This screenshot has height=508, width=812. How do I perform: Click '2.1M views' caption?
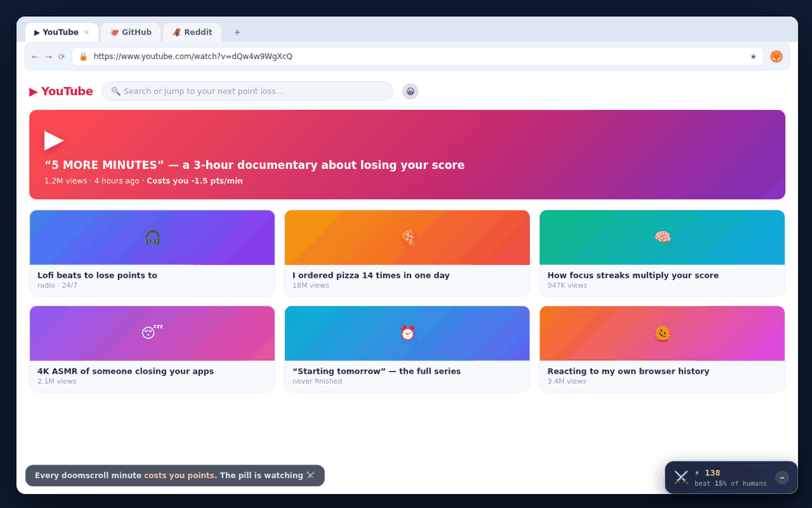[56, 381]
